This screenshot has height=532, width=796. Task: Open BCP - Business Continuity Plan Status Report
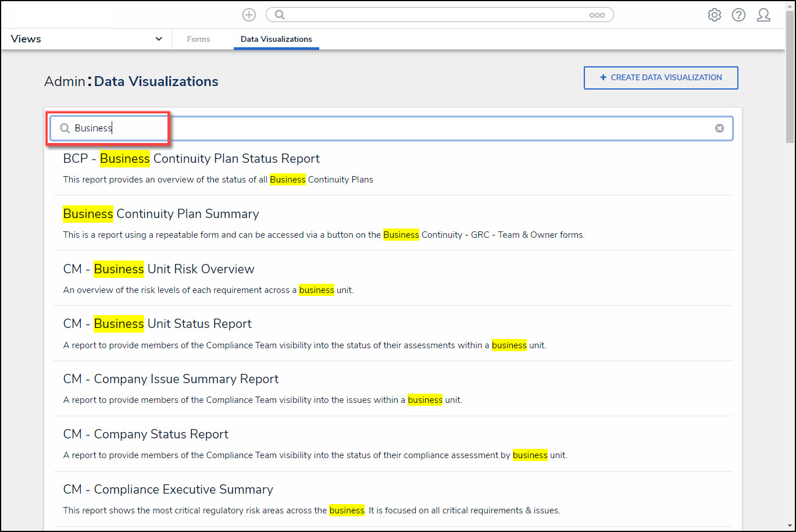191,159
